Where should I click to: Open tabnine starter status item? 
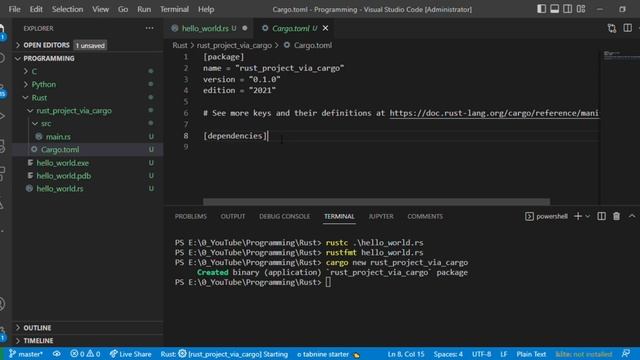pos(328,354)
